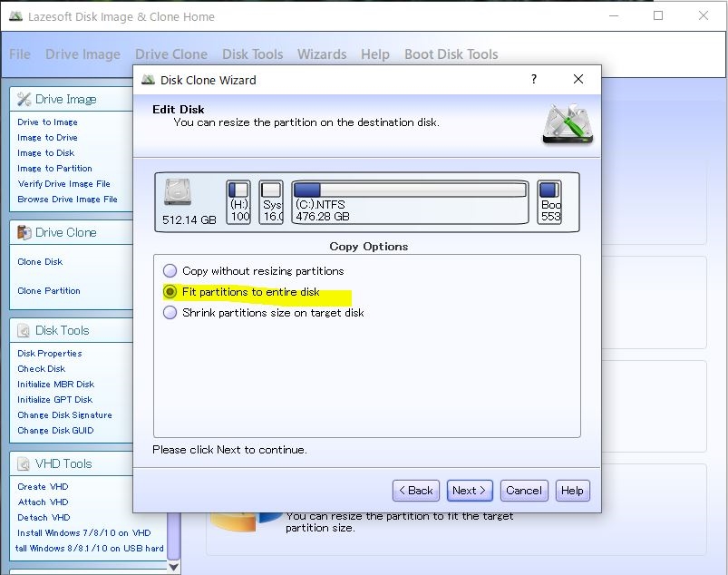The height and width of the screenshot is (575, 728).
Task: Open Disk Properties link
Action: [50, 354]
